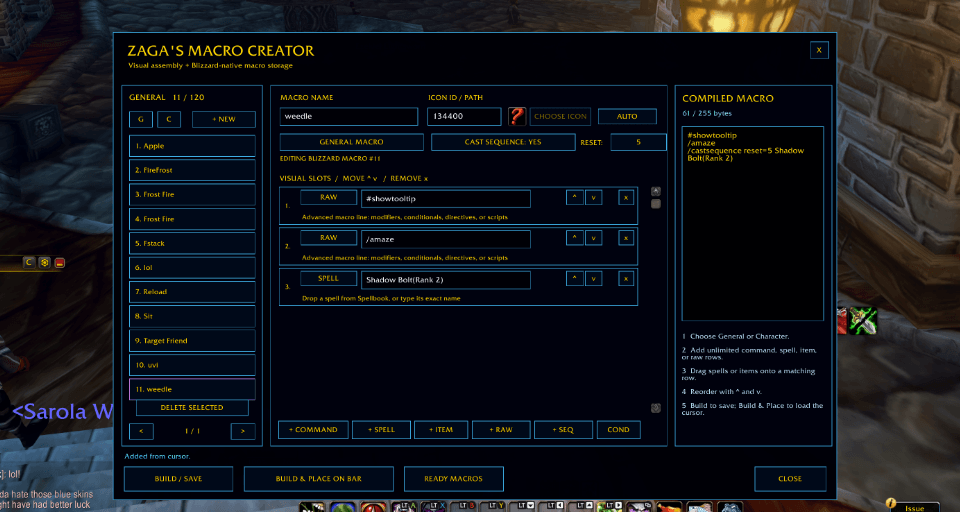This screenshot has height=512, width=960.
Task: Click the RAW type button on row 1
Action: click(328, 197)
